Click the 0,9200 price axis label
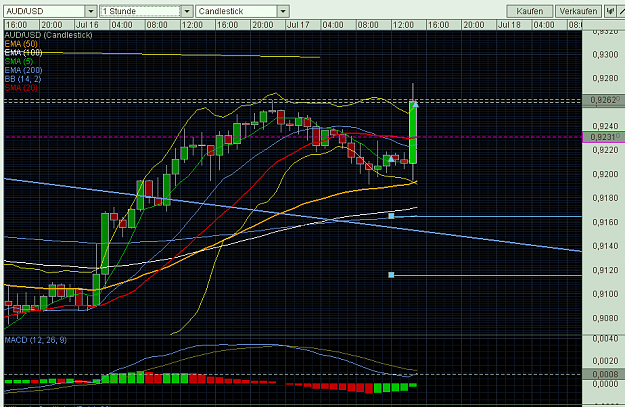The height and width of the screenshot is (407, 625). click(605, 174)
